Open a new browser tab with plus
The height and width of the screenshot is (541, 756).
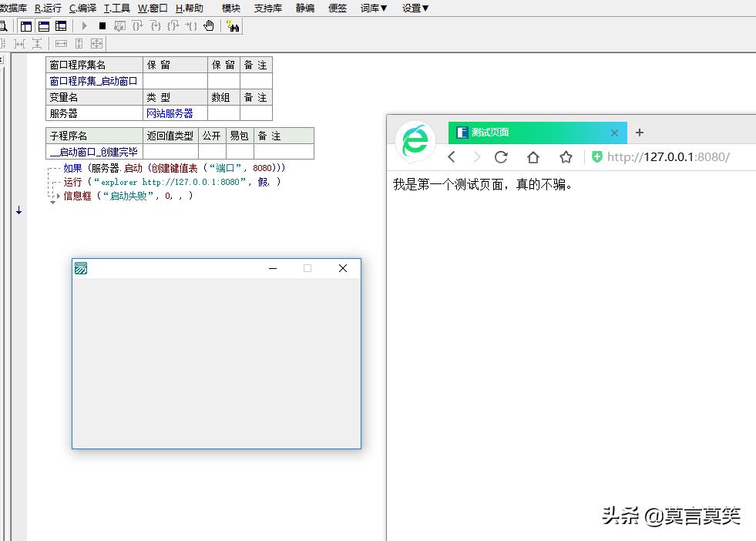(639, 133)
